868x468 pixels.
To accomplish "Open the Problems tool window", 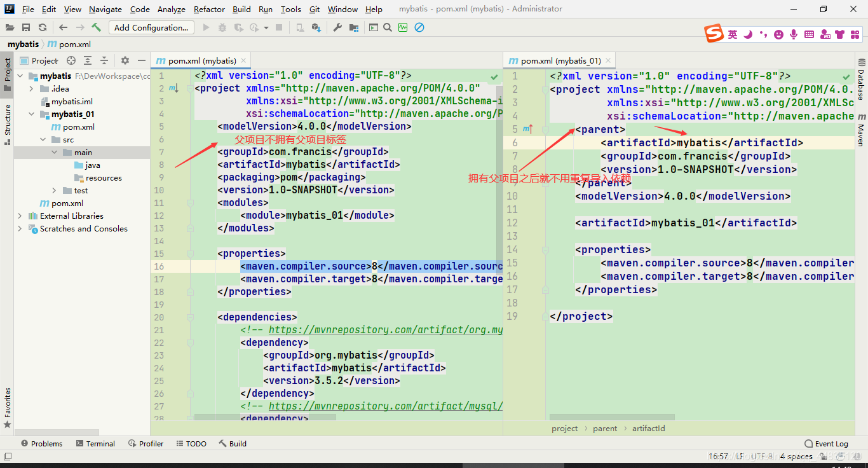I will (x=41, y=443).
